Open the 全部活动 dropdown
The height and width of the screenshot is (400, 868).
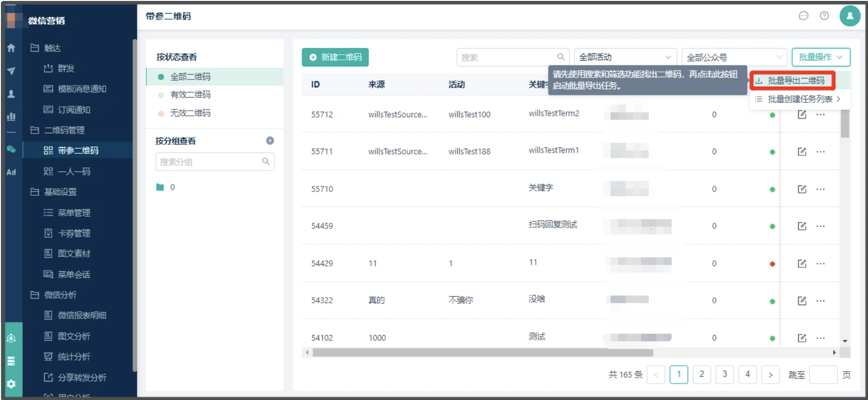point(625,57)
